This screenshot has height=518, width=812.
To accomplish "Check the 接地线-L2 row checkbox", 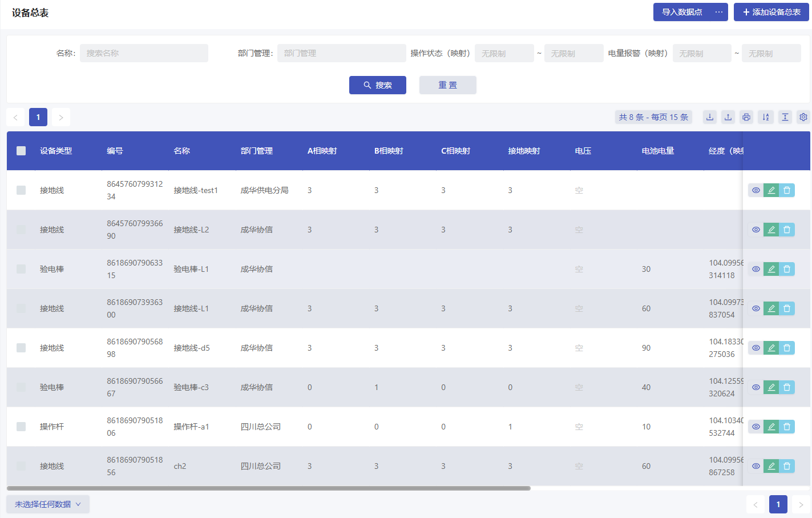I will tap(21, 230).
